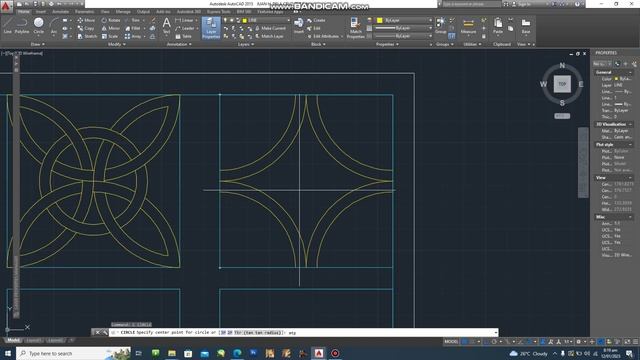The width and height of the screenshot is (640, 360).
Task: Open the Output ribbon tab
Action: tap(143, 12)
